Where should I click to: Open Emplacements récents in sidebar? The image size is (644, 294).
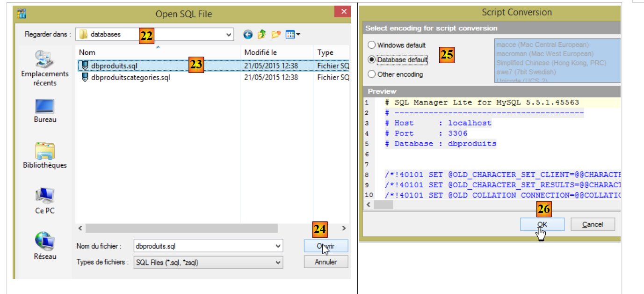point(45,68)
